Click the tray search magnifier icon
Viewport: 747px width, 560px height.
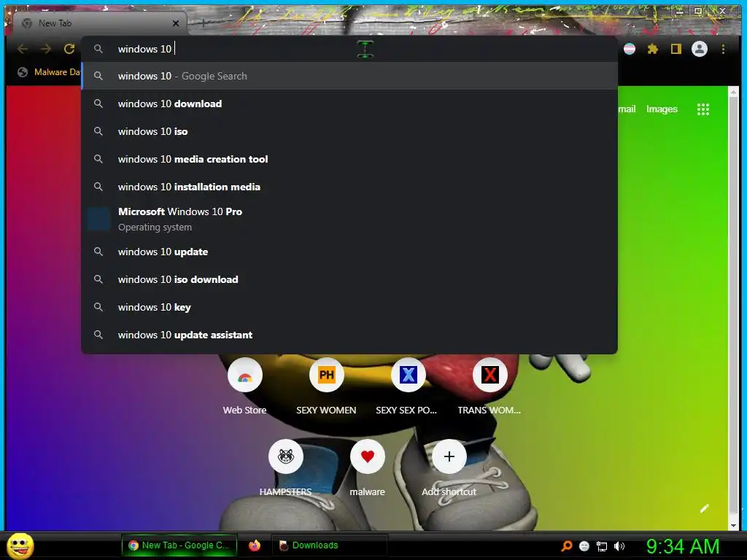pyautogui.click(x=567, y=545)
